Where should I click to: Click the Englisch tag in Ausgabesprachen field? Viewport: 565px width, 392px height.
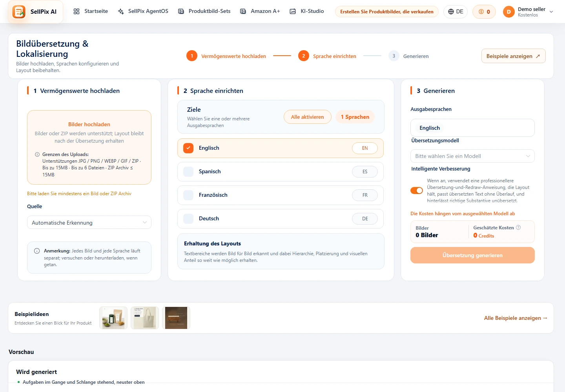(x=430, y=128)
